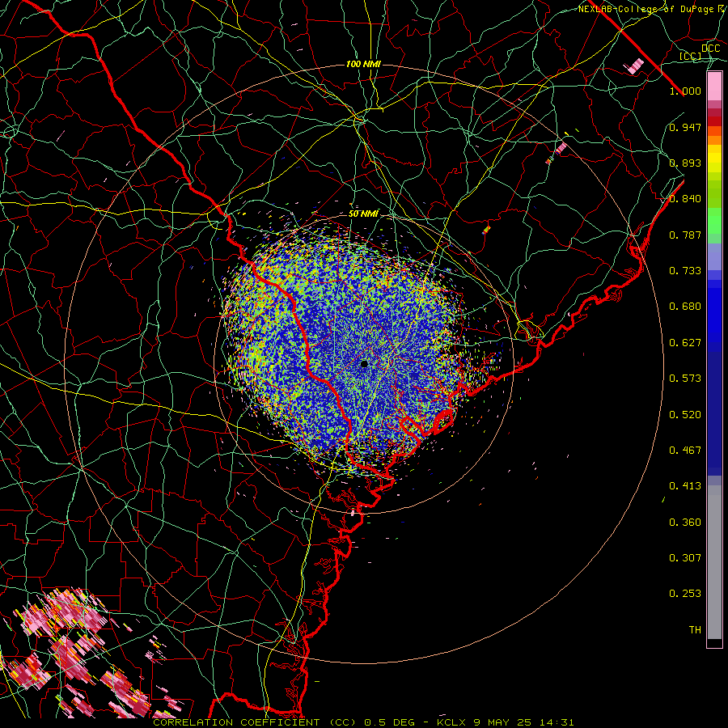Click the 0.733 scale value
This screenshot has width=728, height=728.
(x=685, y=271)
